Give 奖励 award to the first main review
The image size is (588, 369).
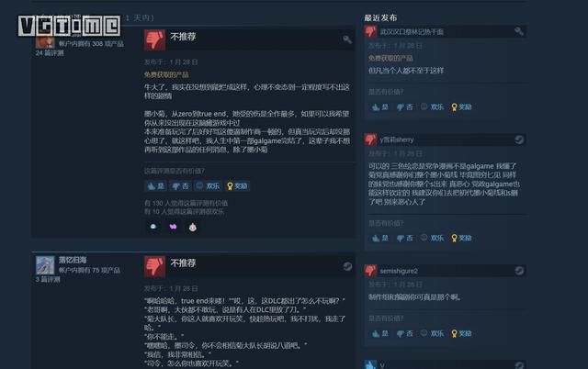click(237, 185)
